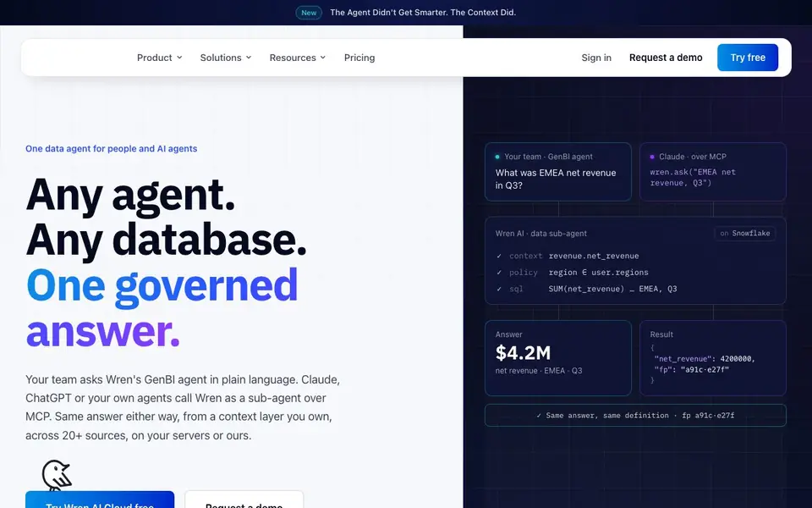Click the checkmark beside policy row
This screenshot has height=508, width=812.
(x=499, y=273)
